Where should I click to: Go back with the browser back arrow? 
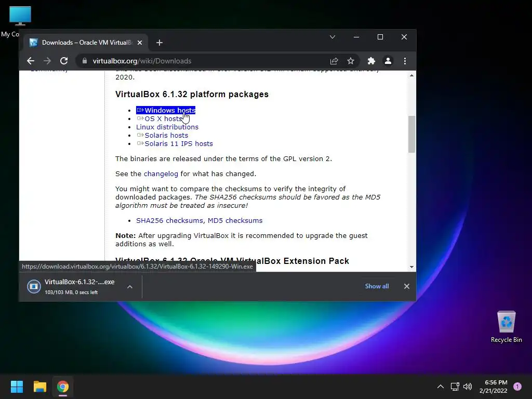pyautogui.click(x=31, y=61)
